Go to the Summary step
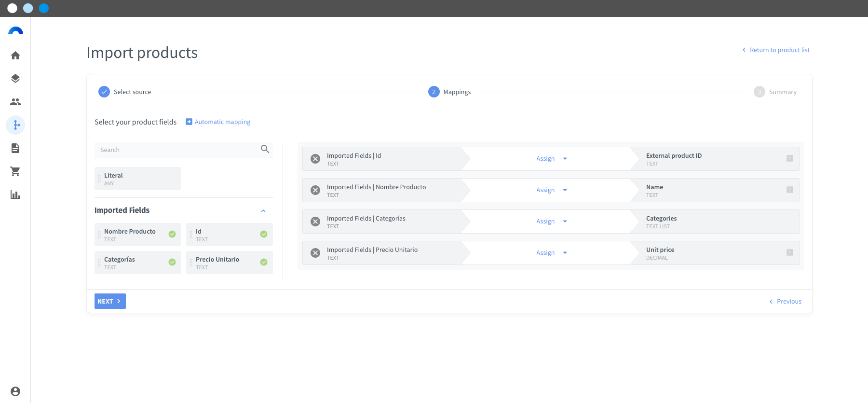868x403 pixels. [x=775, y=92]
